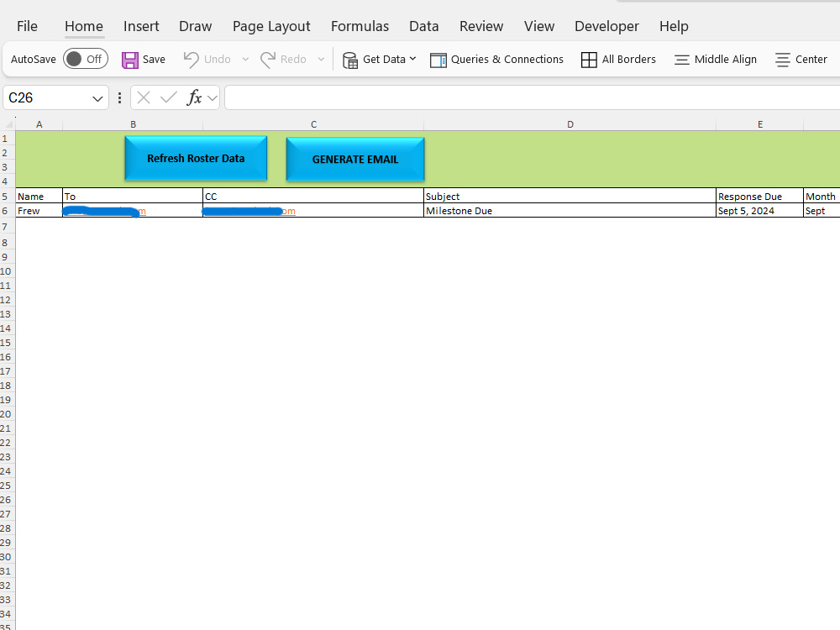Click the Cancel (X) formula icon

tap(143, 97)
